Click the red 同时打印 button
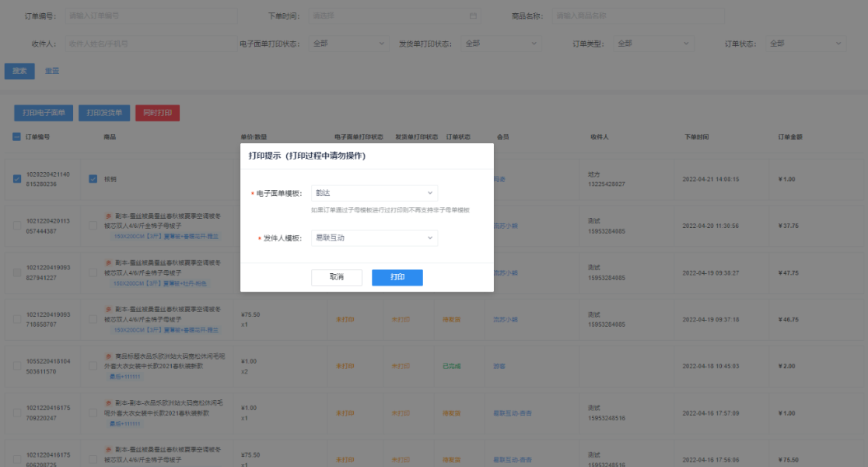This screenshot has width=868, height=467. point(157,113)
